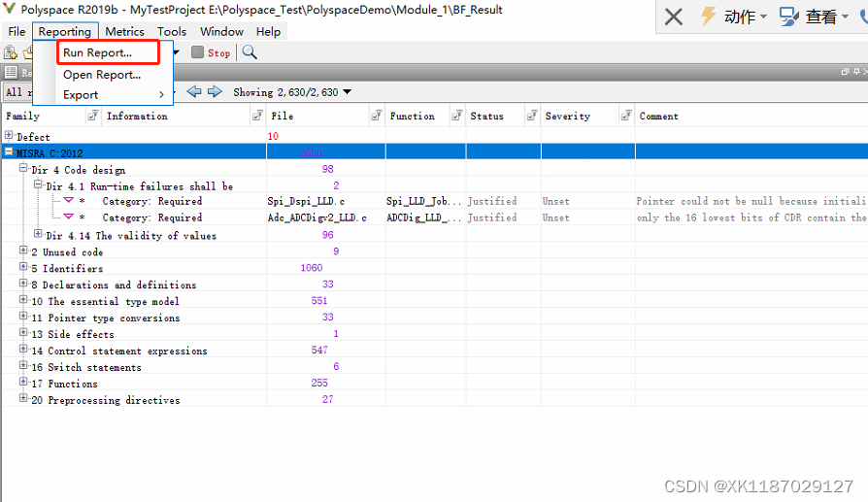This screenshot has height=502, width=868.
Task: Click the remote view monitor icon
Action: pos(788,17)
